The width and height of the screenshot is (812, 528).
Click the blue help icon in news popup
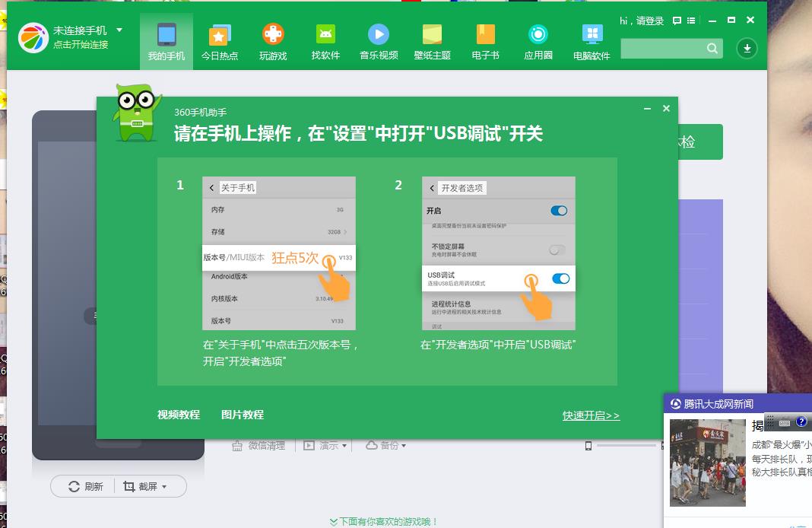tap(801, 421)
